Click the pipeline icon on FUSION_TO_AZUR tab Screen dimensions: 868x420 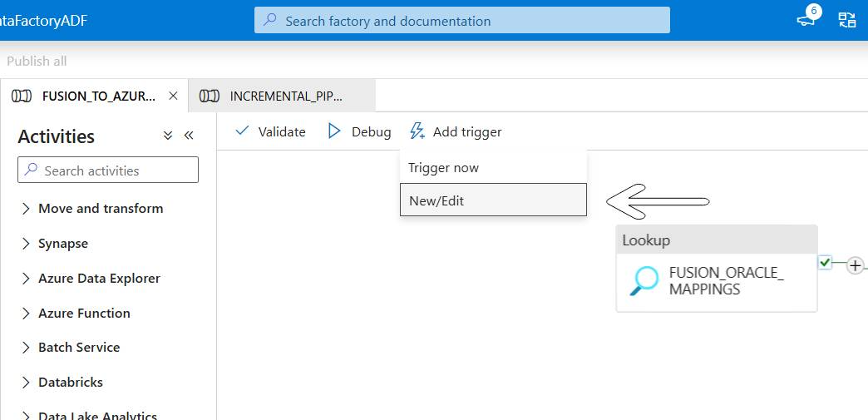click(x=21, y=96)
